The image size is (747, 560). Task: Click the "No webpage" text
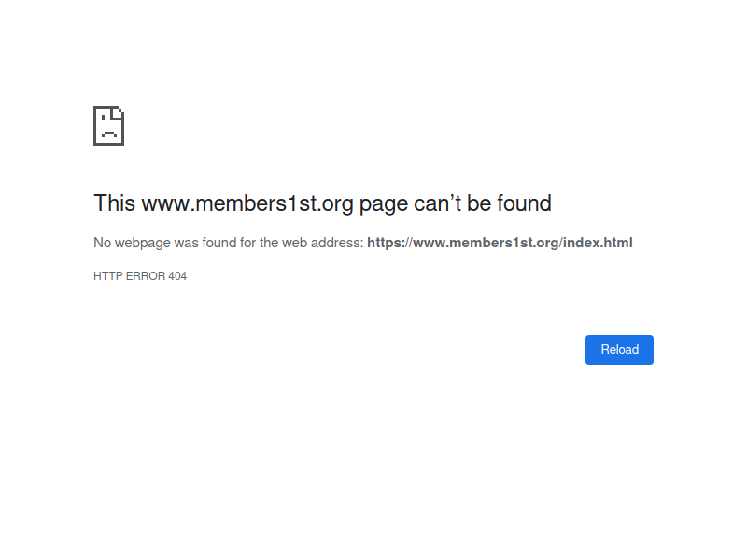(133, 243)
